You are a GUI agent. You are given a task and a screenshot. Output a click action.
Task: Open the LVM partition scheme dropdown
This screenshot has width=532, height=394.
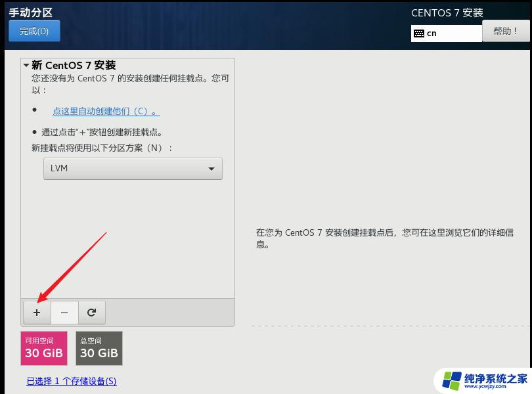pyautogui.click(x=133, y=169)
